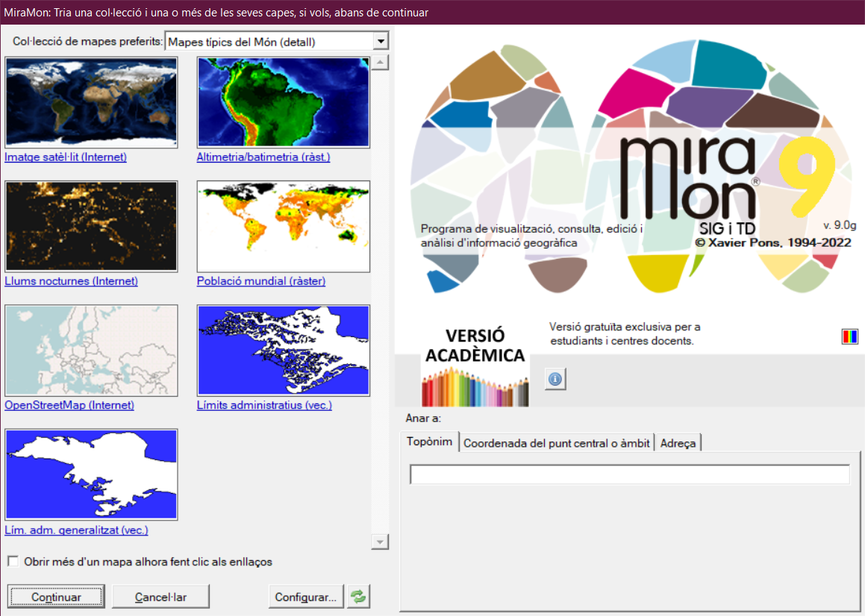Switch to Coordenada del punt central tab
This screenshot has height=616, width=865.
(x=556, y=443)
